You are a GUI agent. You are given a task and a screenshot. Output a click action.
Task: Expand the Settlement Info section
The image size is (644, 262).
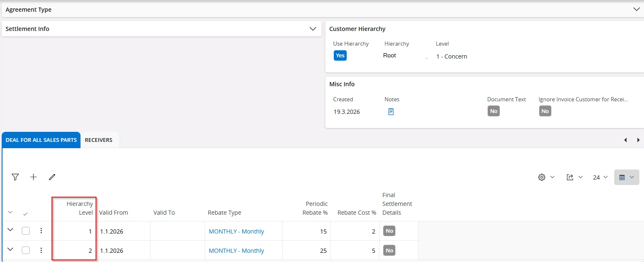click(x=313, y=29)
